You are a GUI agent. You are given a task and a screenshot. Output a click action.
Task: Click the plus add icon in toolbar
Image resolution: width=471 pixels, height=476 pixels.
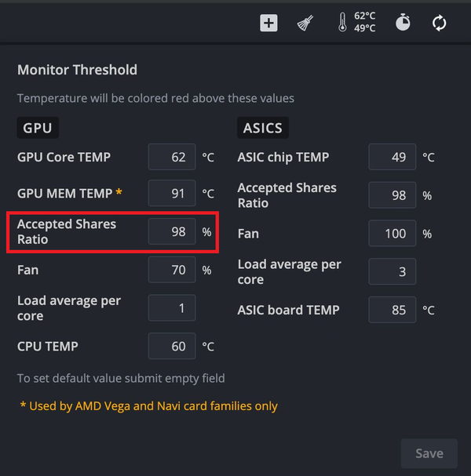[x=269, y=23]
